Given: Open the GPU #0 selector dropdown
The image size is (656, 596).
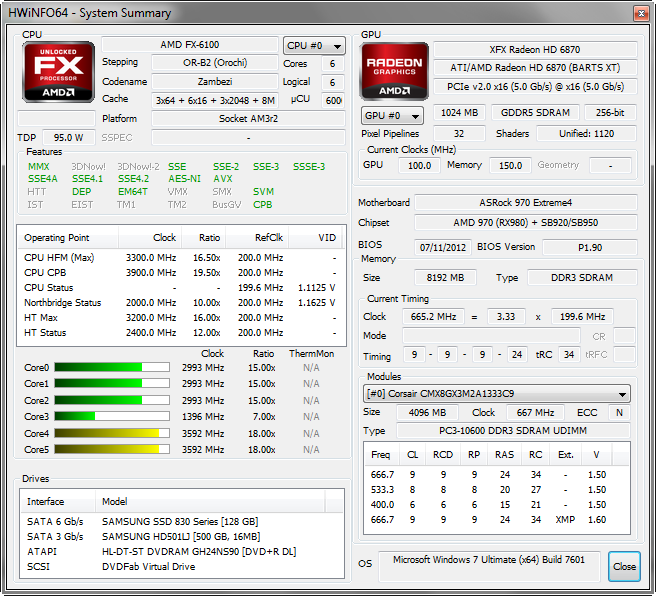Looking at the screenshot, I should (392, 115).
